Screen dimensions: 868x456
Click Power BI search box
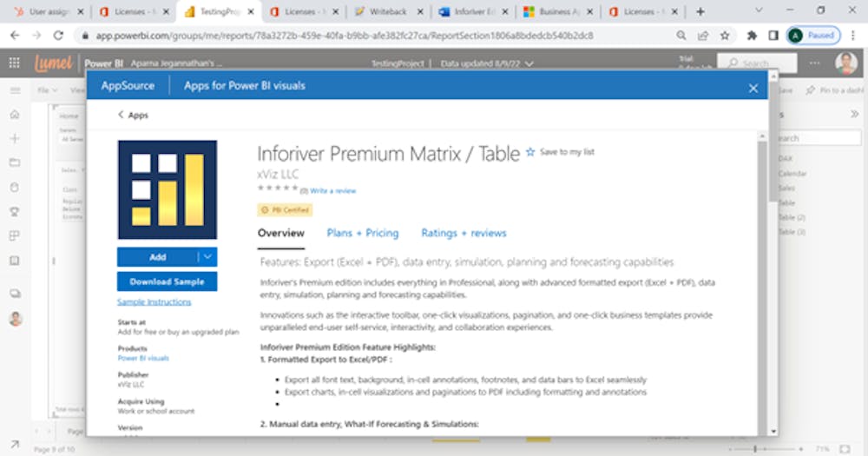(757, 63)
